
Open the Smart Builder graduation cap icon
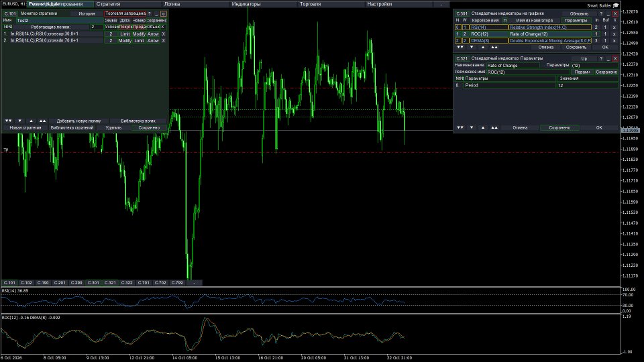point(616,5)
